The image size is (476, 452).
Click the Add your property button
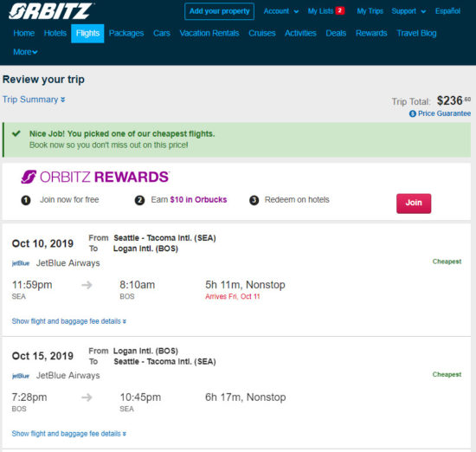pos(219,11)
